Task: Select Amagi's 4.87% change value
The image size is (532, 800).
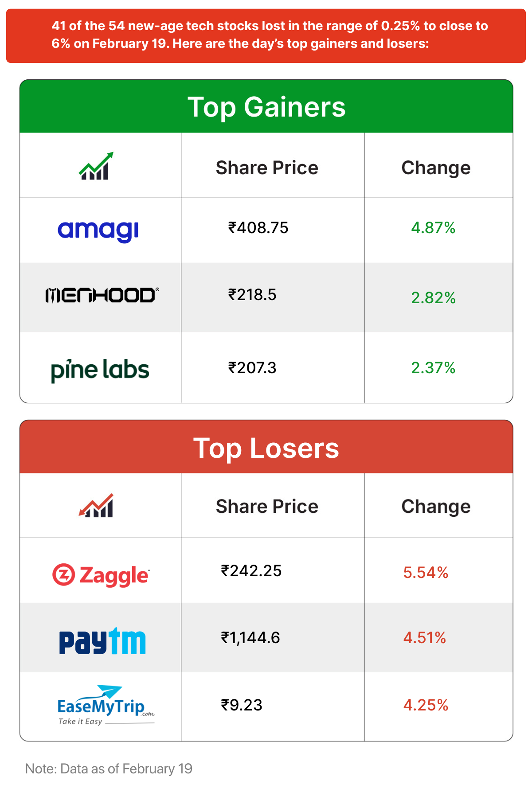Action: coord(433,228)
